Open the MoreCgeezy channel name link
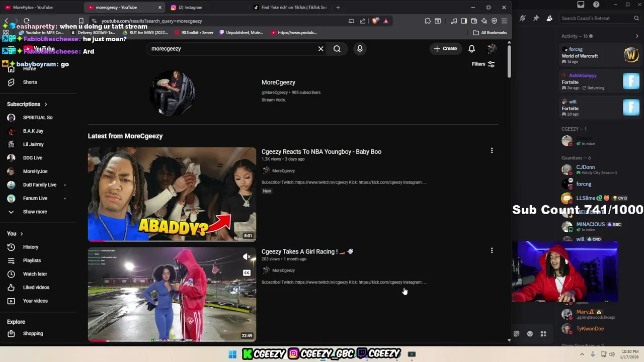 point(278,82)
